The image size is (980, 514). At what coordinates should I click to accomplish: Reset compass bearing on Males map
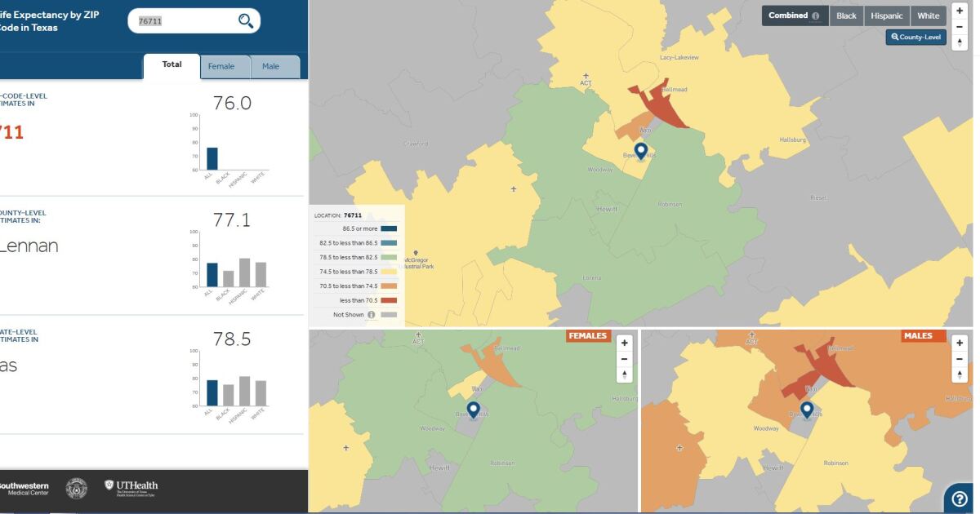(x=960, y=374)
